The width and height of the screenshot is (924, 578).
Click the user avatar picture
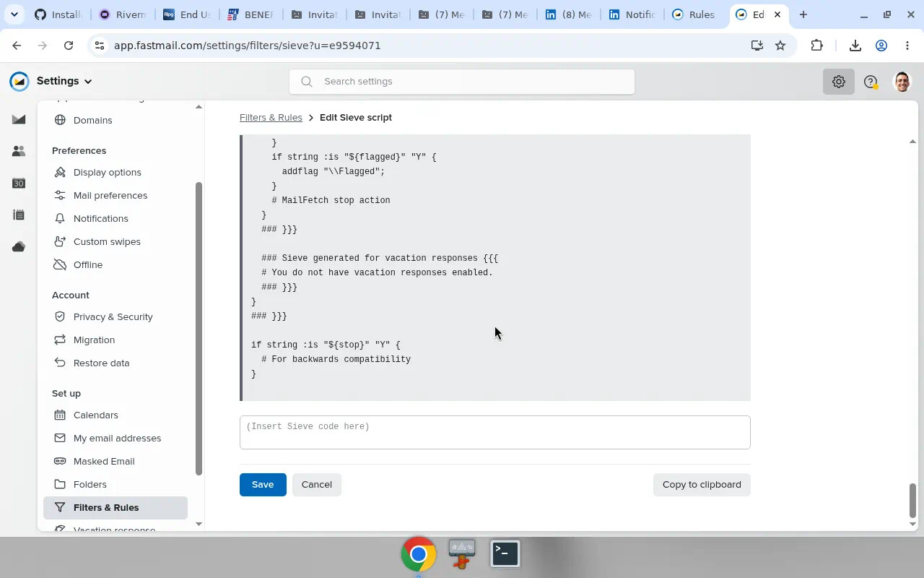click(902, 82)
